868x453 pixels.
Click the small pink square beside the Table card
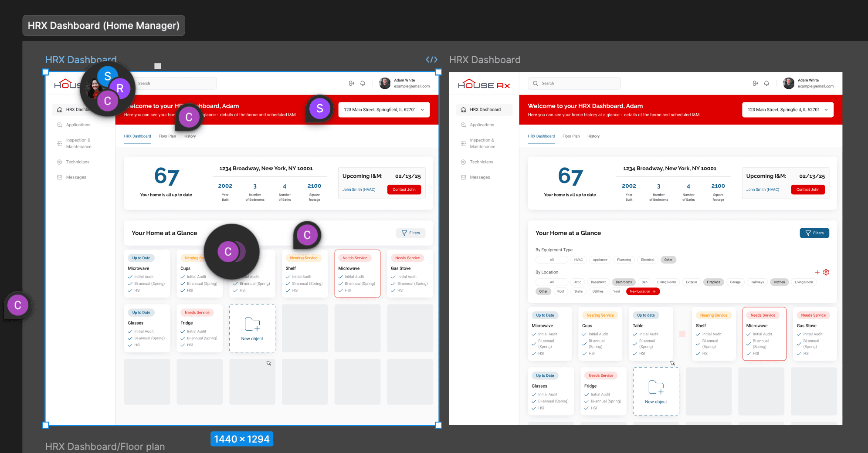682,334
